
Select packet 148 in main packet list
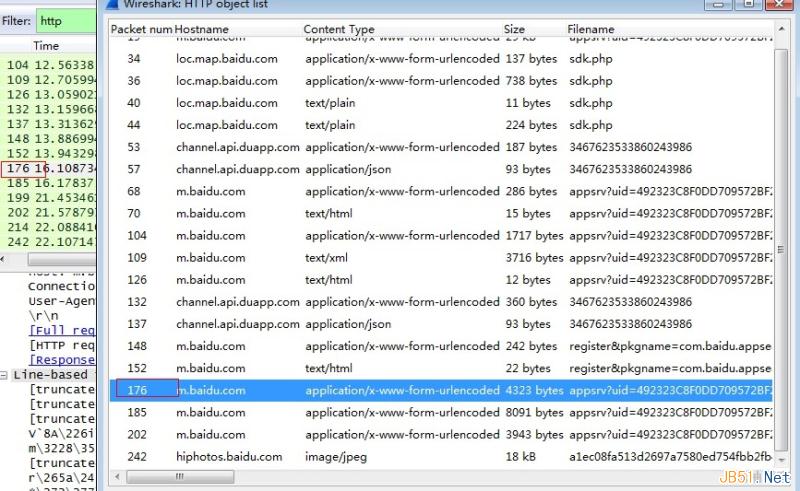(x=48, y=139)
